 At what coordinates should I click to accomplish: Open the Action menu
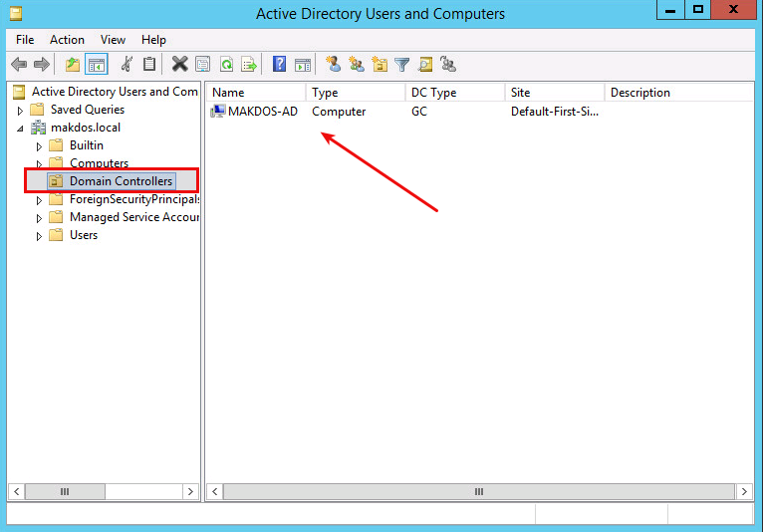click(67, 40)
